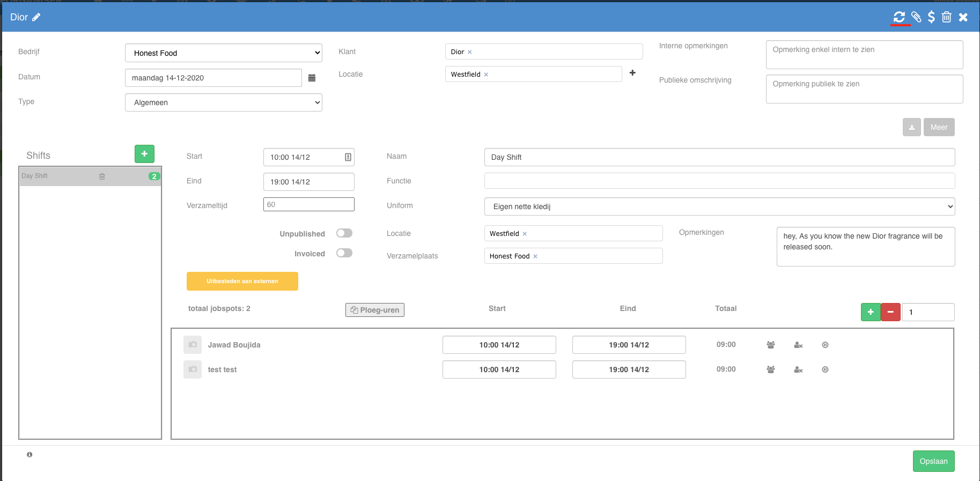Screen dimensions: 980x481
Task: Click group icon in Jawad Boujida row
Action: tap(771, 345)
